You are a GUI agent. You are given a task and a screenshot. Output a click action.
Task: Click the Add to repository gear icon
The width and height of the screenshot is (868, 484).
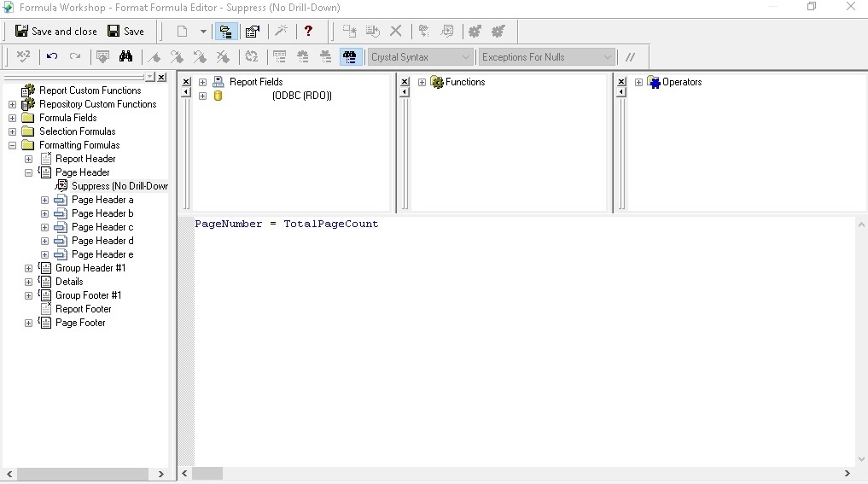pos(475,32)
